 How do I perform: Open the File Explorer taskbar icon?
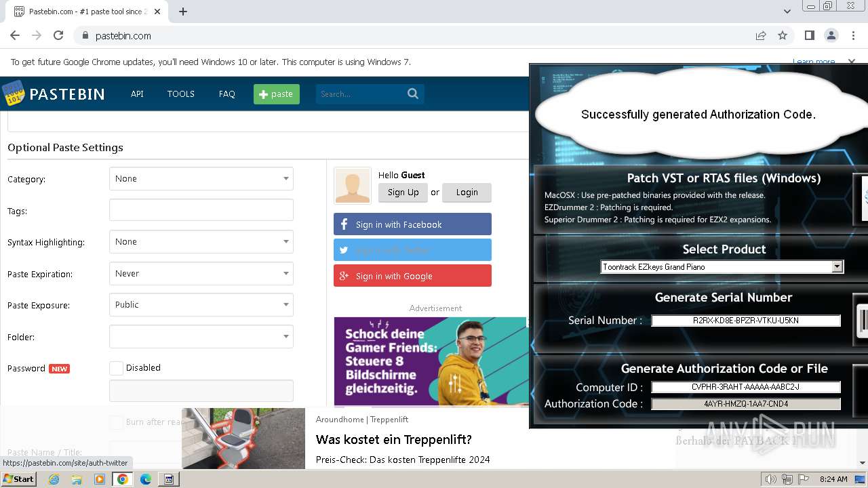pyautogui.click(x=77, y=479)
